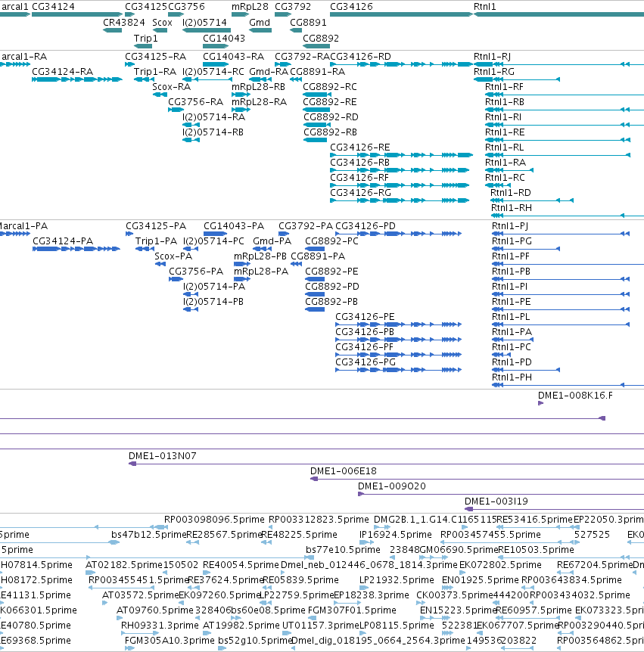Select protein CG34124-PA label
Viewport: 644px width, 652px height.
pos(63,241)
